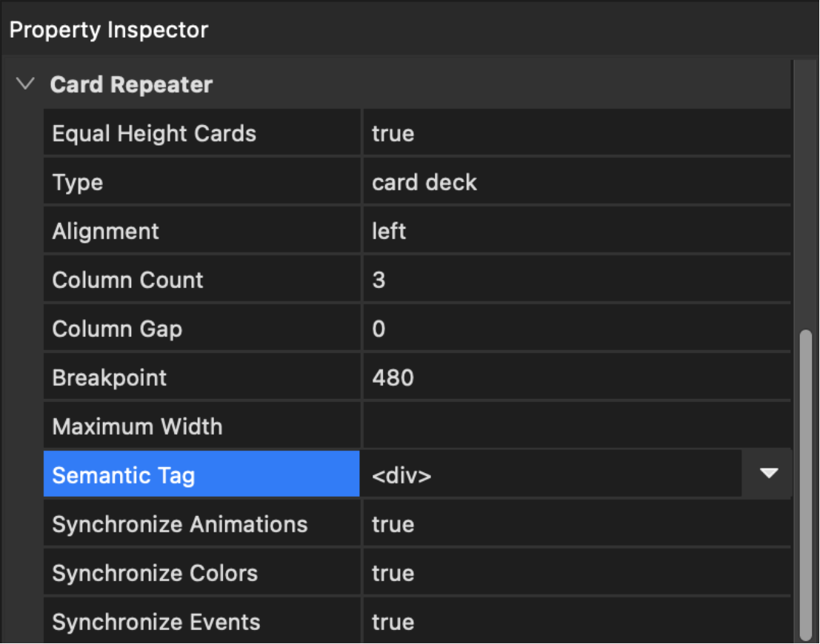820x644 pixels.
Task: Click the Card Repeater section header
Action: pyautogui.click(x=131, y=84)
